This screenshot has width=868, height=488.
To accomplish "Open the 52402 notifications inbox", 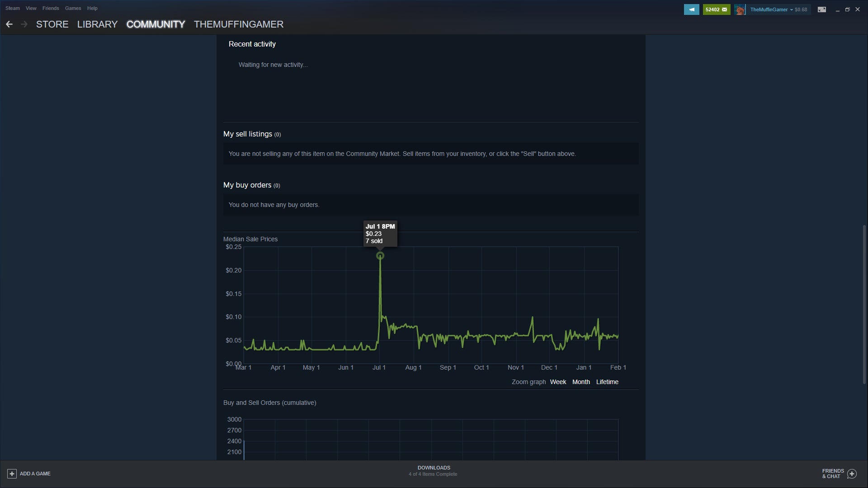I will (716, 9).
